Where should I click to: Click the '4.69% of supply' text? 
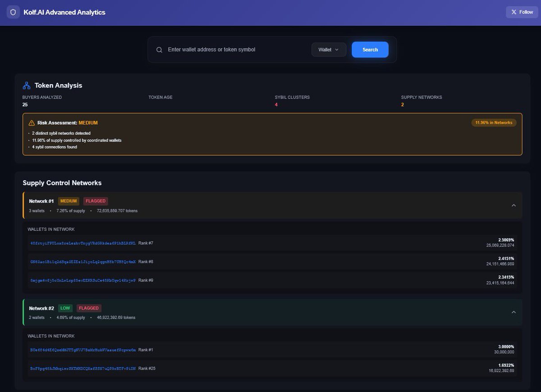71,318
